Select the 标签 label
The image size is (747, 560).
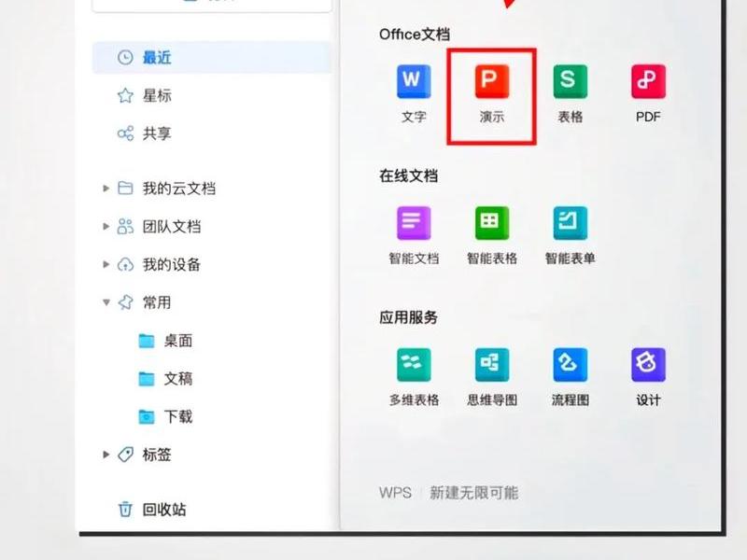[157, 455]
